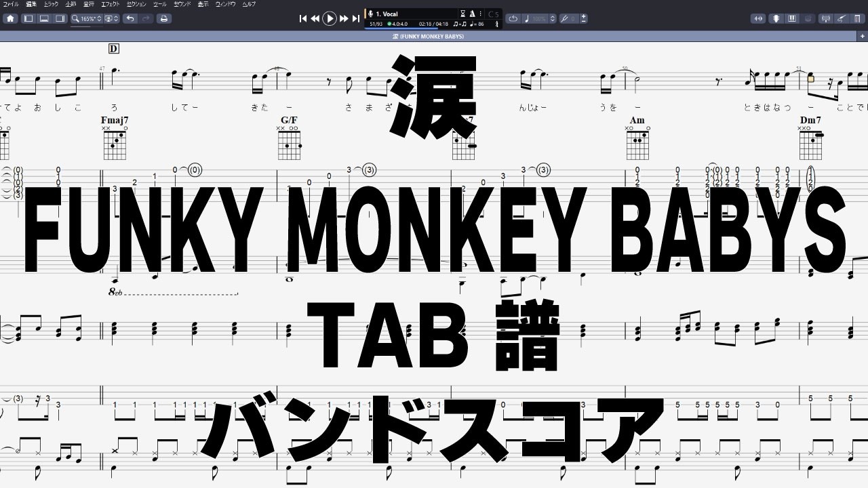Screen dimensions: 868x488
Task: Print the score with printer icon
Action: pos(163,18)
